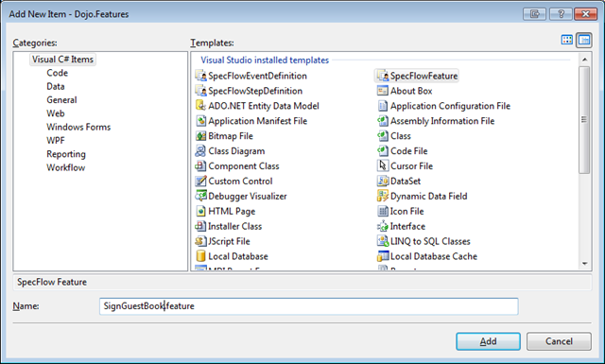Select the Installer Class icon

click(x=201, y=226)
